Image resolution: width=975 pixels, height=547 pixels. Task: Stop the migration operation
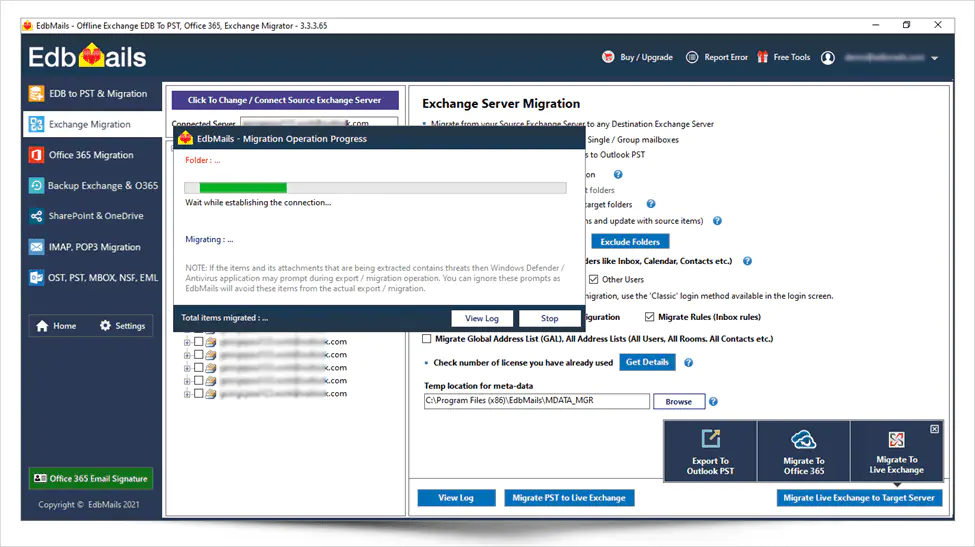(x=550, y=318)
